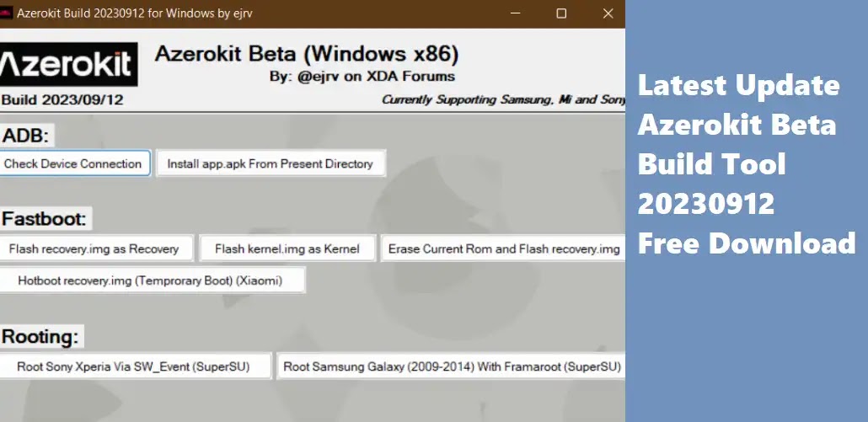Click the Latest Update banner text

pyautogui.click(x=738, y=85)
